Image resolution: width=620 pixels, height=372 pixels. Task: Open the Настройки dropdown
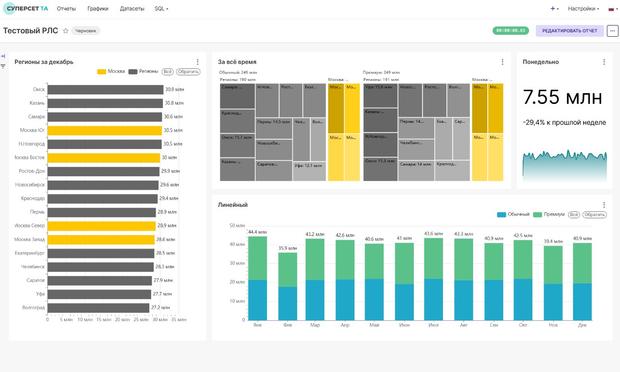pos(583,8)
